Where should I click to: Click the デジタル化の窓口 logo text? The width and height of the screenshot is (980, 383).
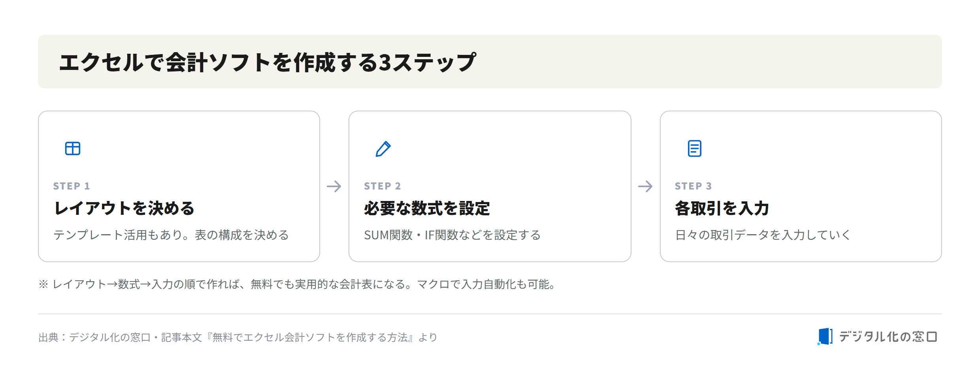[888, 336]
